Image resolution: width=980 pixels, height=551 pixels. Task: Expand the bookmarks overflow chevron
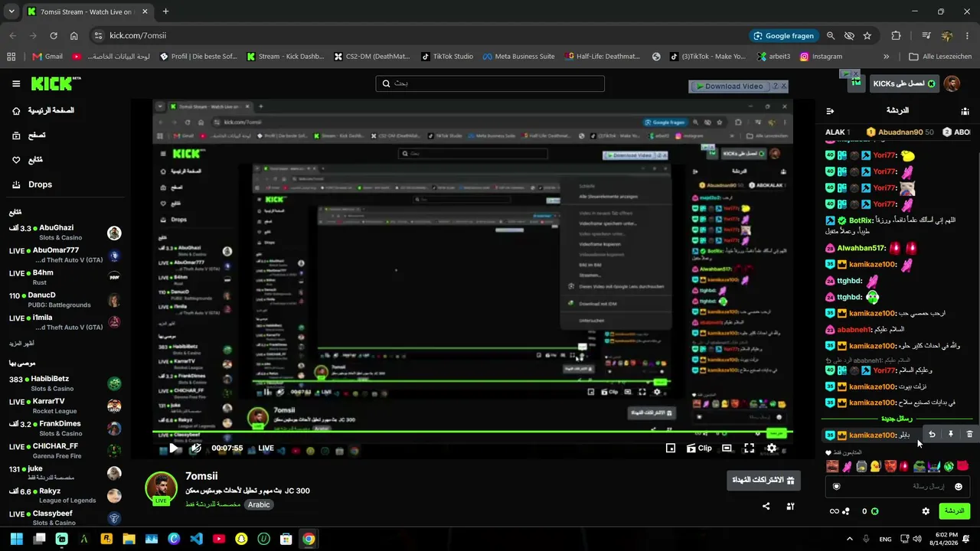[887, 57]
